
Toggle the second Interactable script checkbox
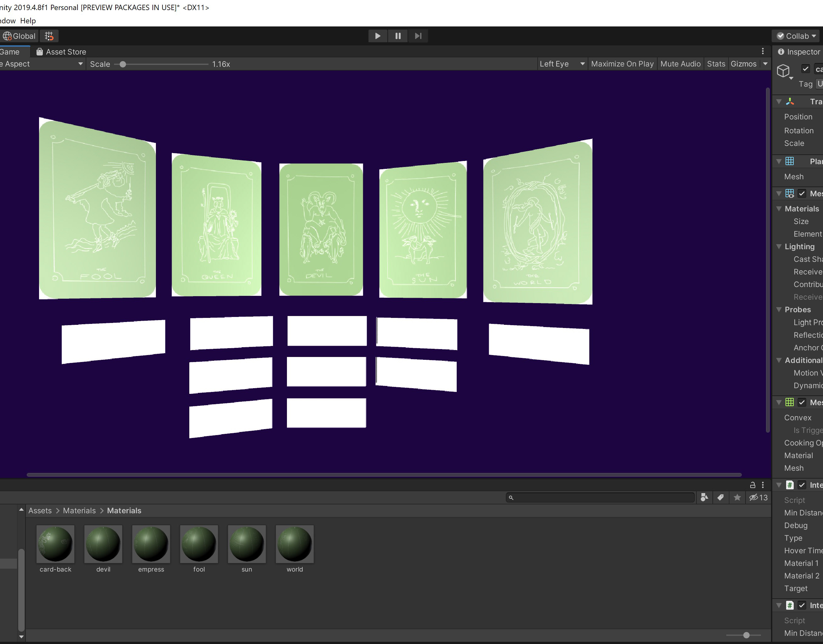802,605
